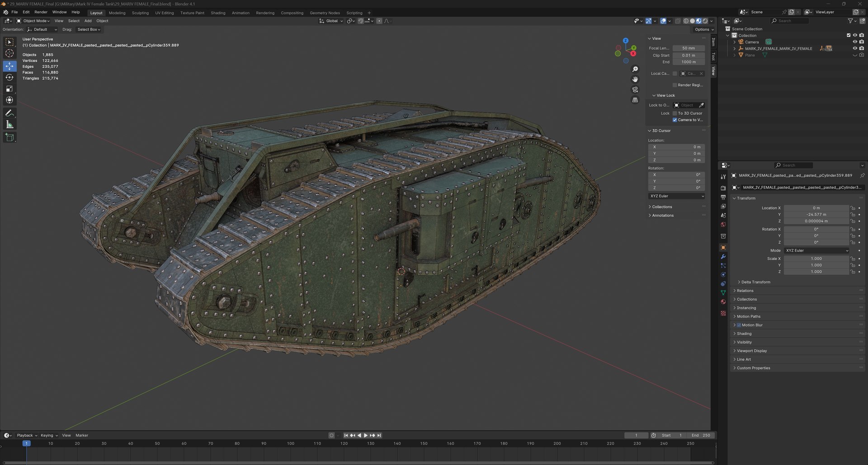Open the Output properties tab icon
Viewport: 868px width, 465px height.
coord(723,197)
